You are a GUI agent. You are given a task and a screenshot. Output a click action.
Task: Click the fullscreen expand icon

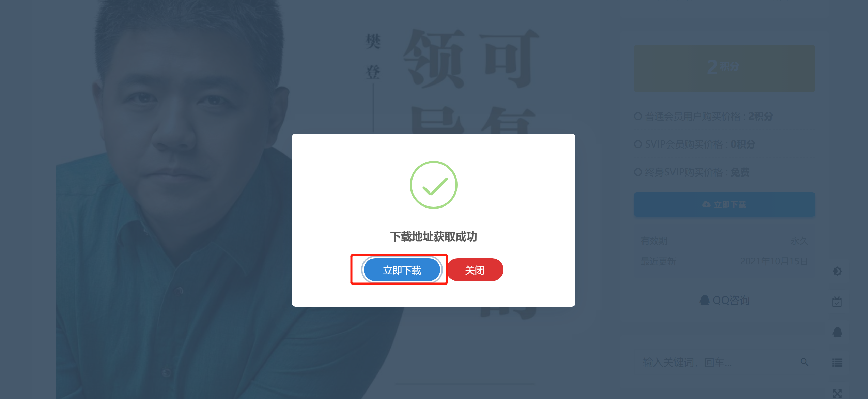[x=837, y=394]
